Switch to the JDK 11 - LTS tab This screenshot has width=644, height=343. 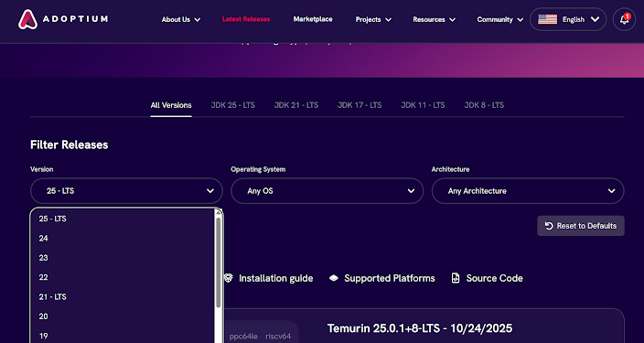423,105
